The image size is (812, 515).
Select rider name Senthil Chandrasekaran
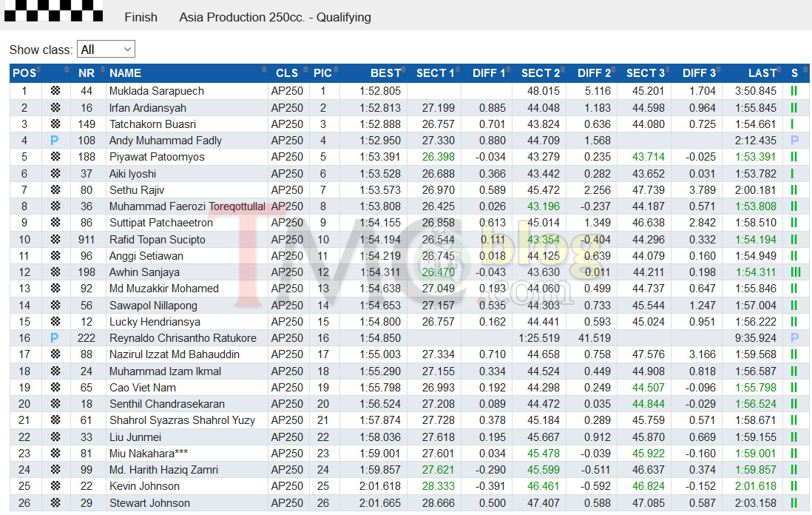coord(166,403)
